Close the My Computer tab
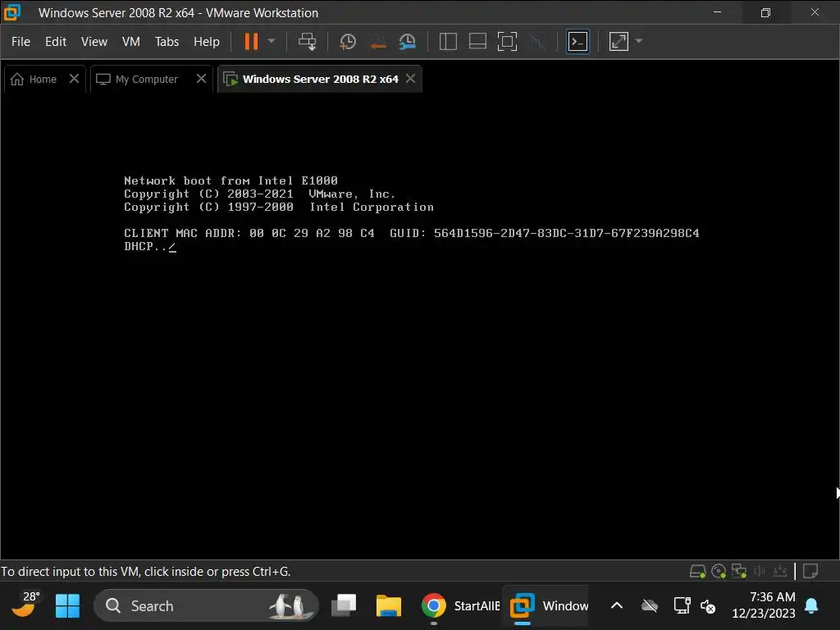Image resolution: width=840 pixels, height=630 pixels. tap(201, 79)
